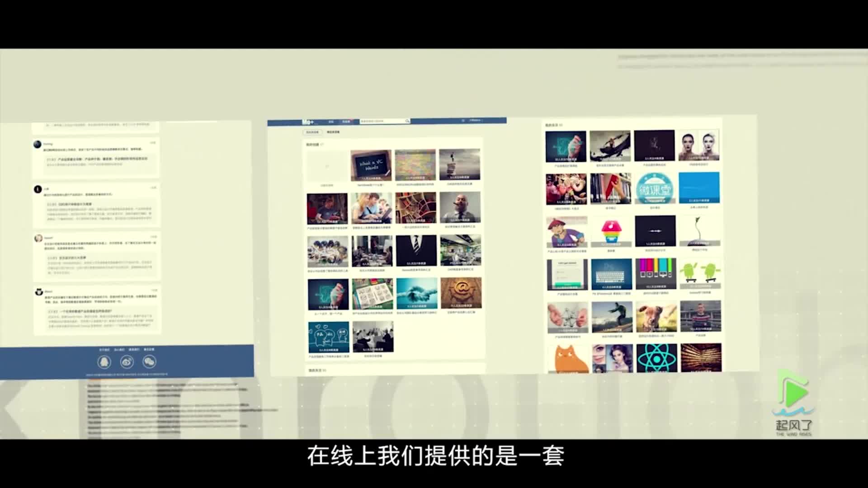Open the colorful cartoon crowd thumbnail
This screenshot has width=868, height=488.
(566, 189)
